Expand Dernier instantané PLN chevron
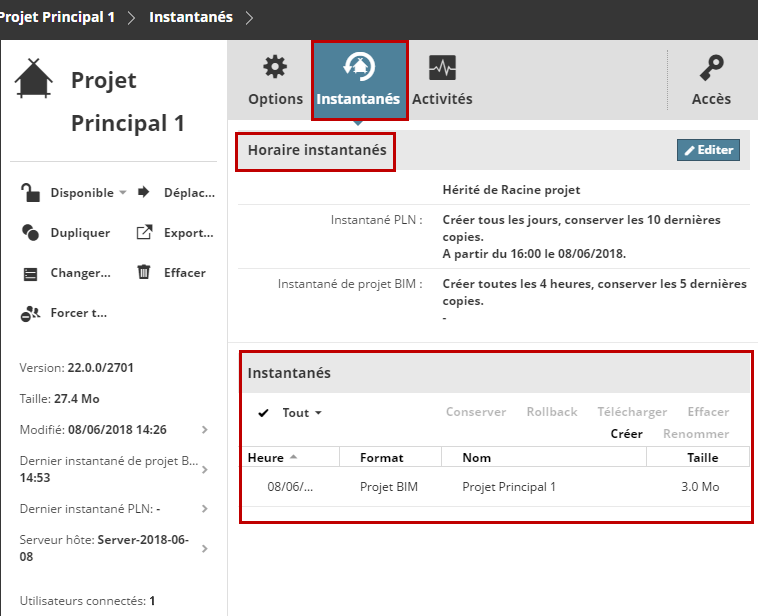This screenshot has height=616, width=758. (x=205, y=509)
